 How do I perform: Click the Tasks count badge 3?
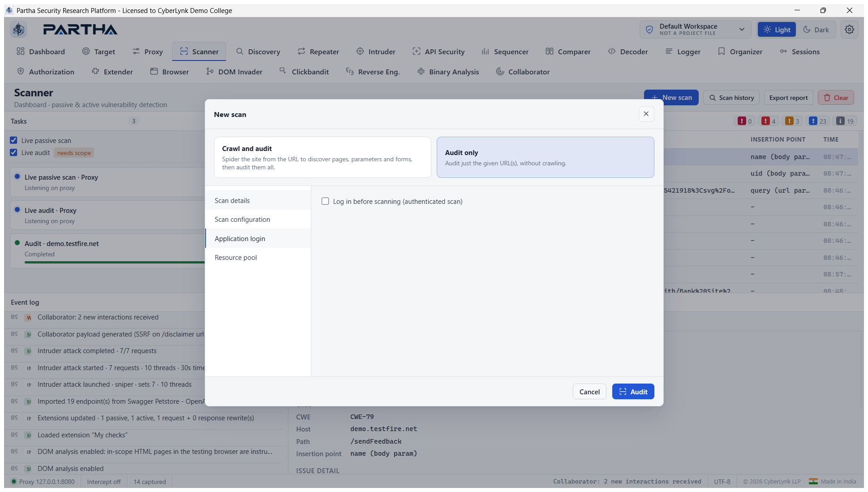click(133, 121)
